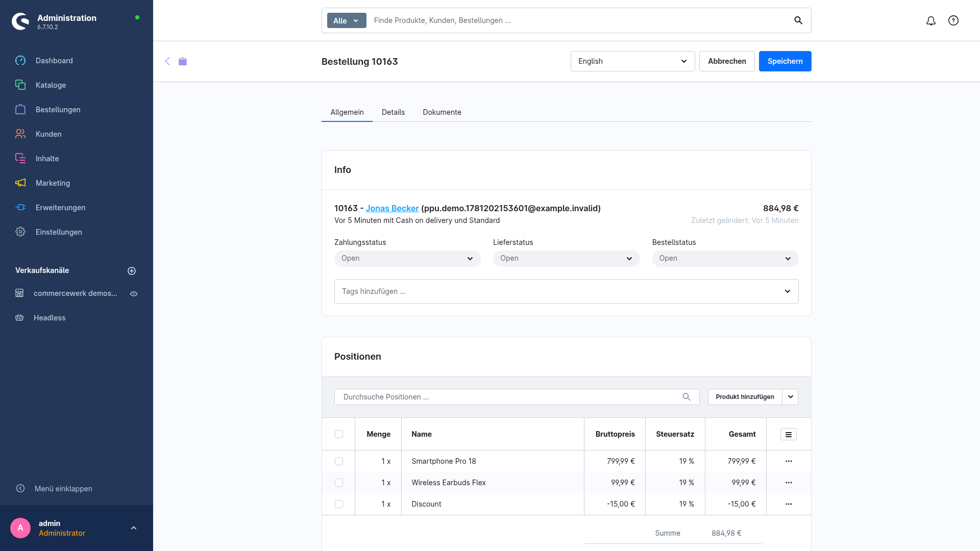Toggle the select-all positions checkbox
The image size is (980, 551).
[339, 434]
